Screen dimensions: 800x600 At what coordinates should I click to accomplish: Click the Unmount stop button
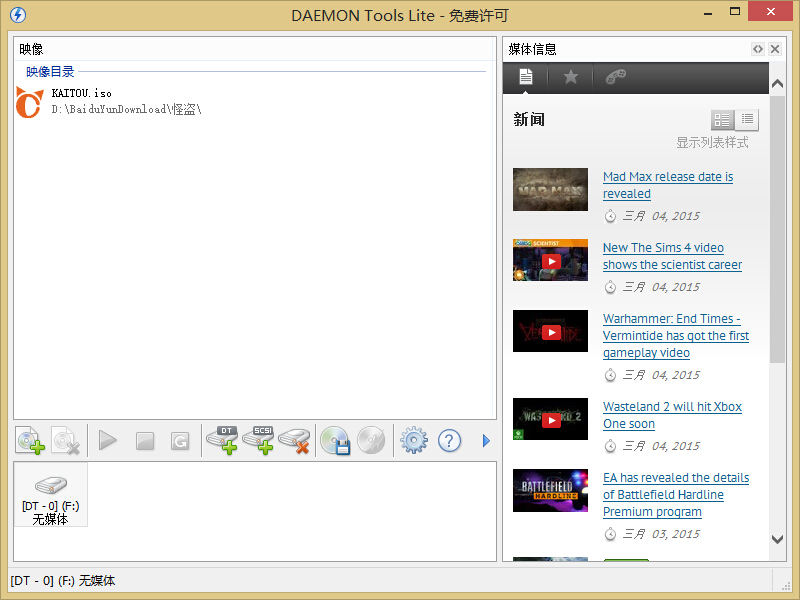click(145, 441)
